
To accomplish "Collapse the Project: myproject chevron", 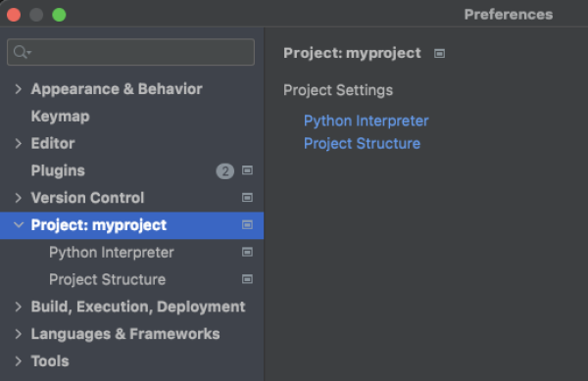I will click(19, 224).
